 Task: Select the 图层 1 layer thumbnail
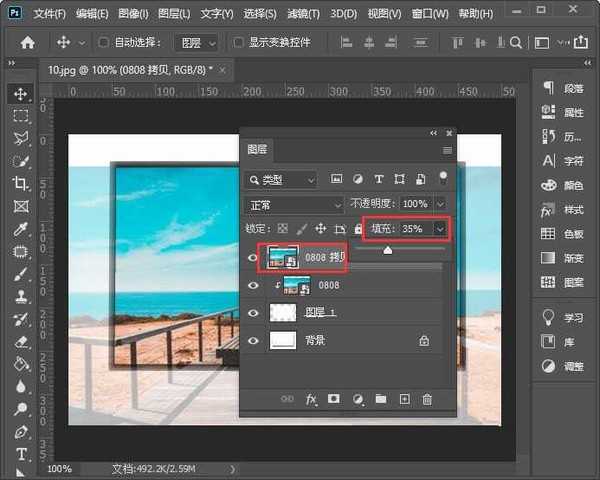coord(286,313)
